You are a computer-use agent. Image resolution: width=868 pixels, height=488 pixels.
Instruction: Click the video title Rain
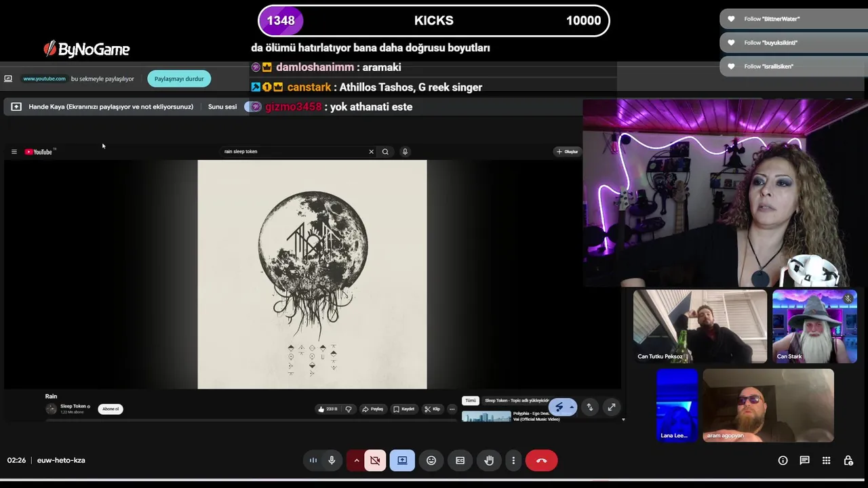click(51, 396)
